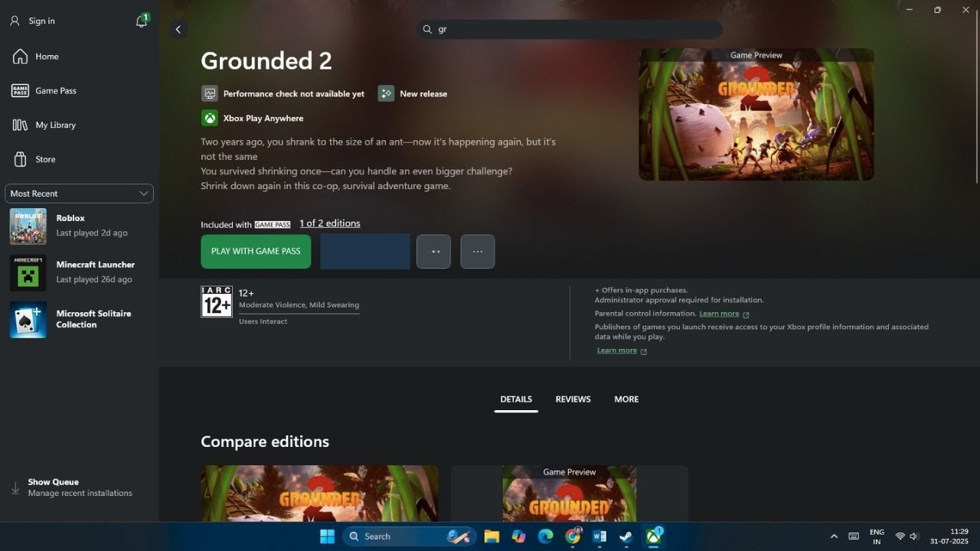
Task: Click Play with Game Pass button
Action: [256, 251]
